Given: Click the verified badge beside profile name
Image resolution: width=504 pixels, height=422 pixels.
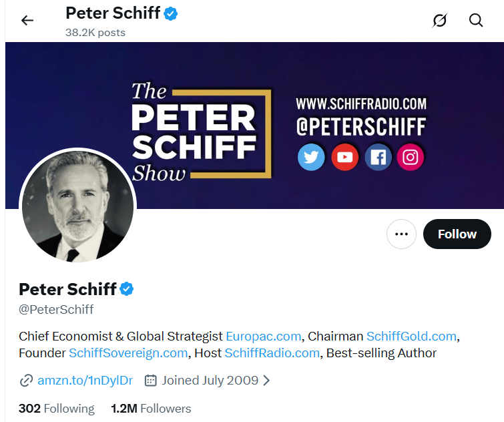Looking at the screenshot, I should [x=127, y=289].
